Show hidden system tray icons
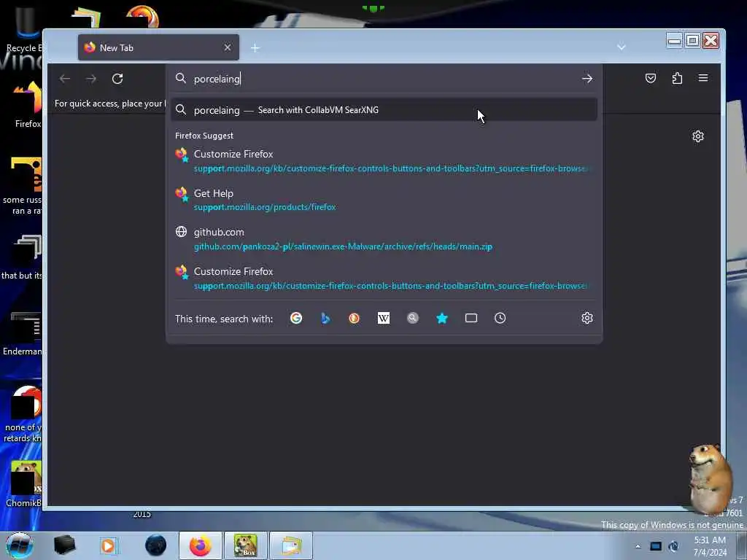 [x=638, y=546]
